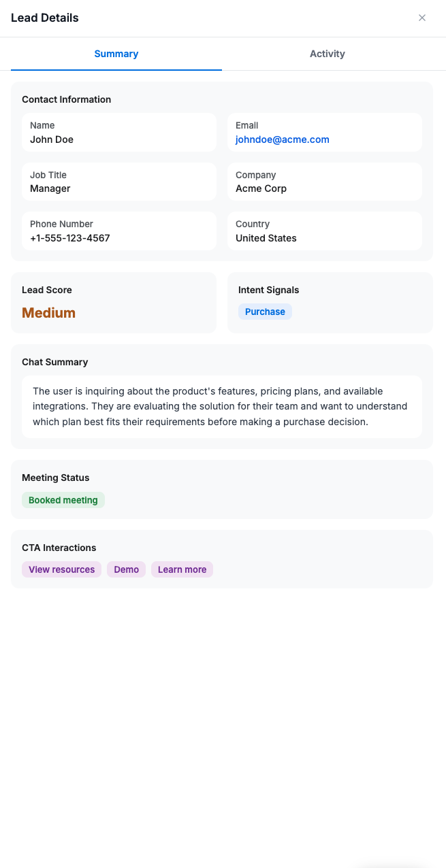Image resolution: width=446 pixels, height=868 pixels.
Task: Click the Name field showing John Doe
Action: tap(119, 133)
